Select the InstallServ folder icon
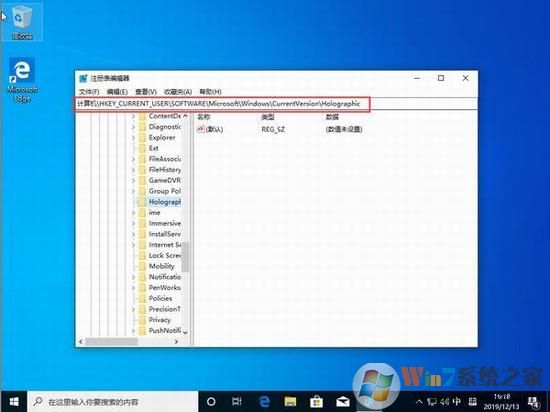550x412 pixels. tap(142, 234)
